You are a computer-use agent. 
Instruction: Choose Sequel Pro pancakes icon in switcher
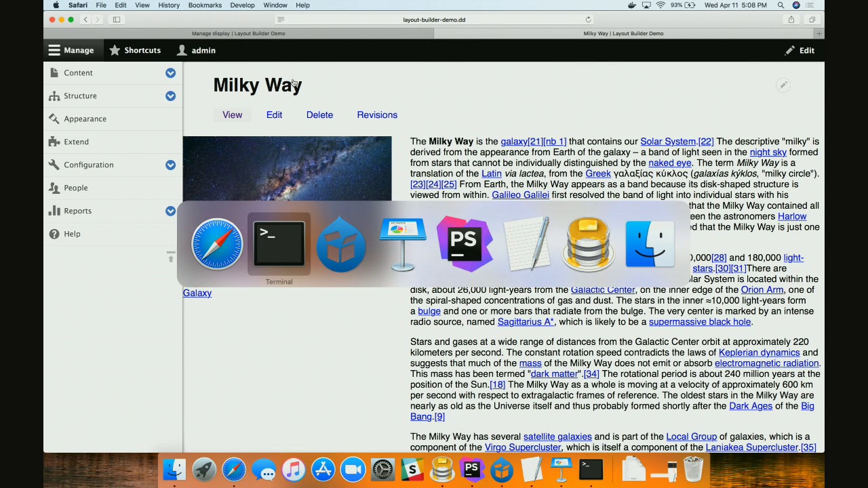pos(588,243)
